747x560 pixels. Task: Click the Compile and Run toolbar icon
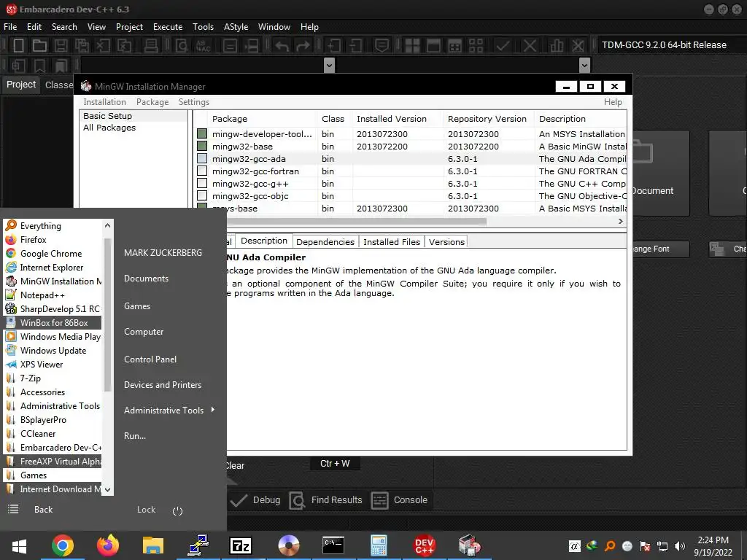pyautogui.click(x=455, y=45)
